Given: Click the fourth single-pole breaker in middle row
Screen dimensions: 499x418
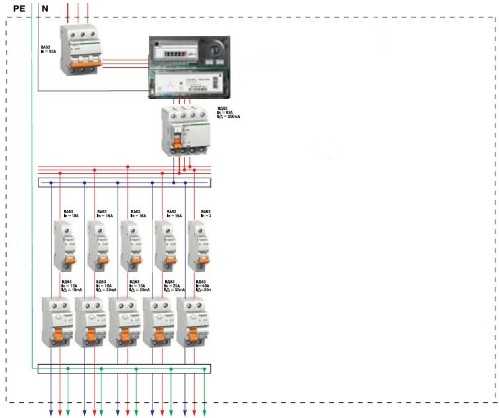Looking at the screenshot, I should [x=167, y=246].
